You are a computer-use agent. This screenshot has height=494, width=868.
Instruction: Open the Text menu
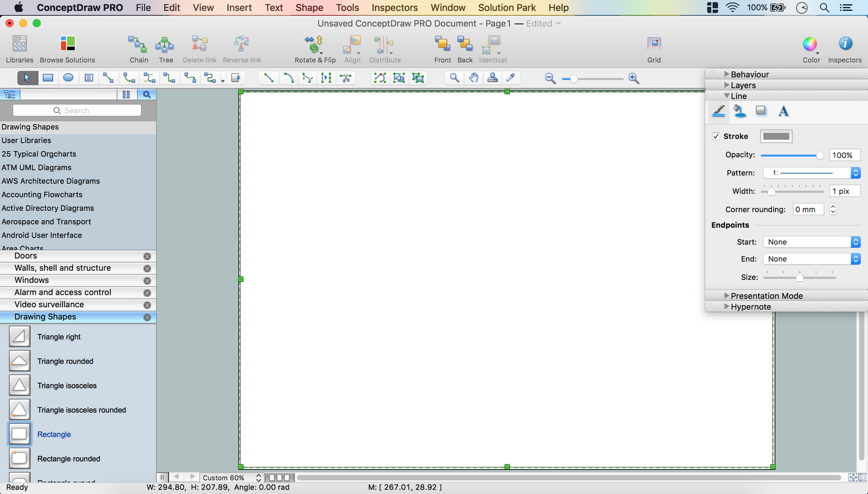tap(274, 8)
